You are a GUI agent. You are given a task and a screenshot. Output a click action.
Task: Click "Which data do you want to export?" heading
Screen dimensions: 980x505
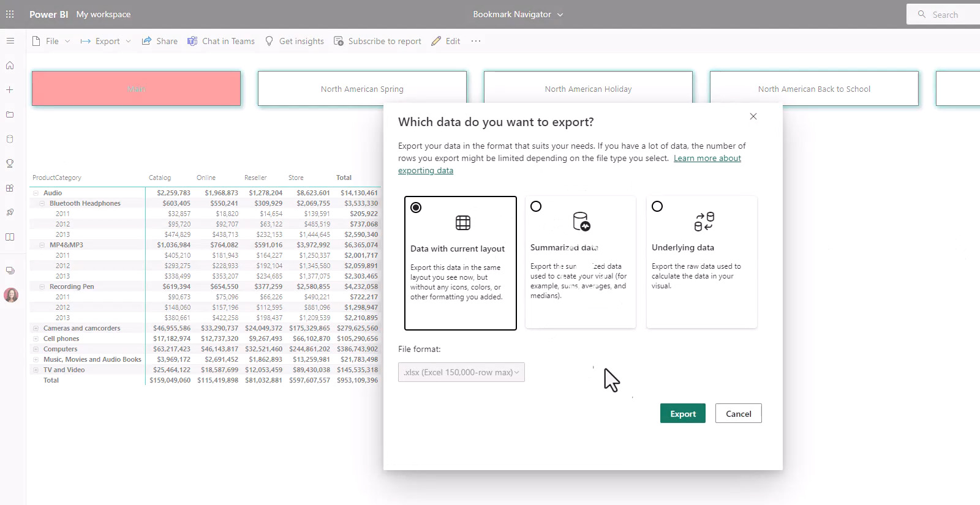(x=496, y=122)
